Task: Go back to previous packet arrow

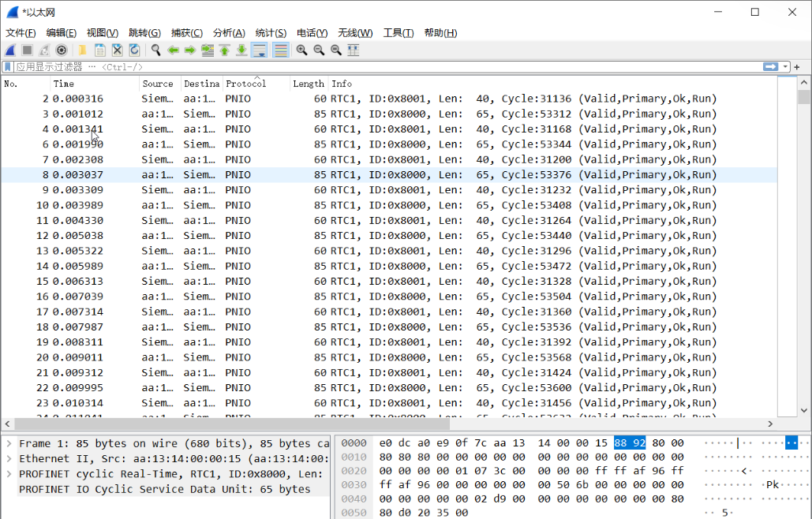Action: 173,50
